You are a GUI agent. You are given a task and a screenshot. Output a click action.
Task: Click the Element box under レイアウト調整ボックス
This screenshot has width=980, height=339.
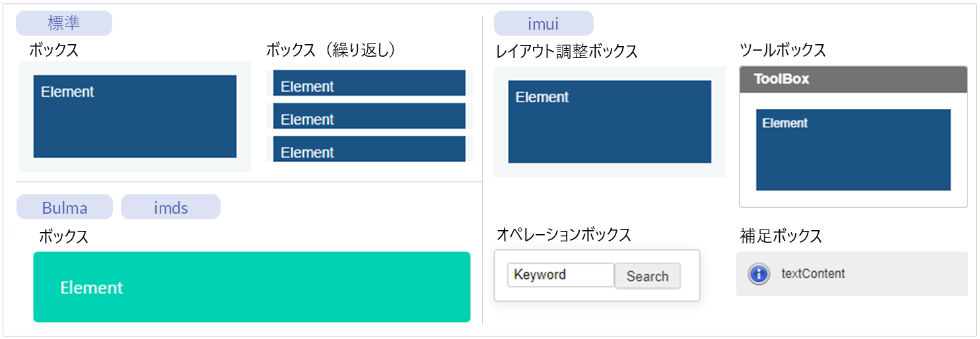610,122
